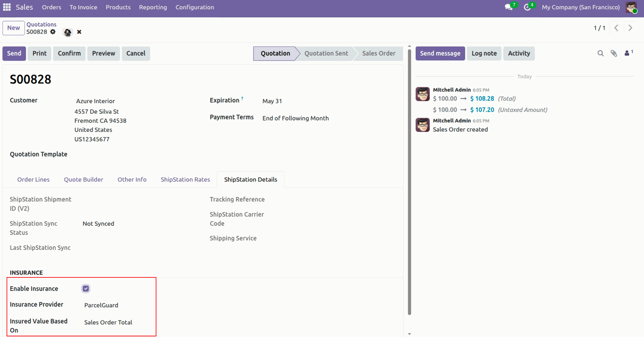Open the apps grid menu icon
Viewport: 644px width, 337px height.
(7, 7)
